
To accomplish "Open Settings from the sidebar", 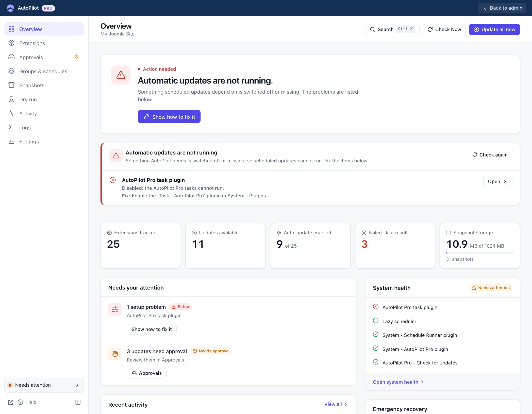I will 44,141.
